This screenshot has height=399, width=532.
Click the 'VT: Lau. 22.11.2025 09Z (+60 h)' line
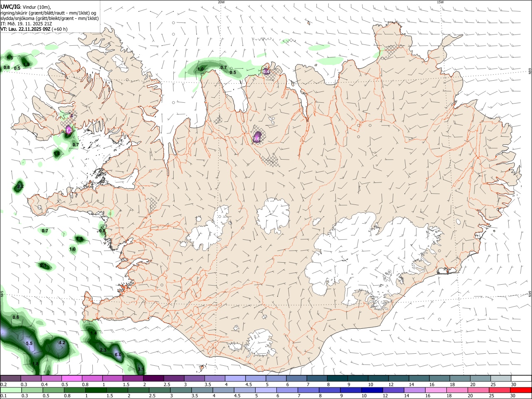34,29
